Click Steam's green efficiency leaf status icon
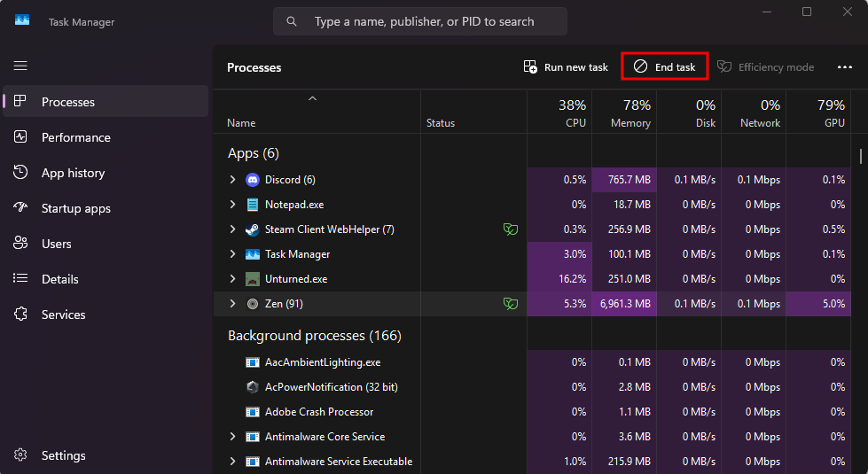Image resolution: width=868 pixels, height=474 pixels. [511, 229]
